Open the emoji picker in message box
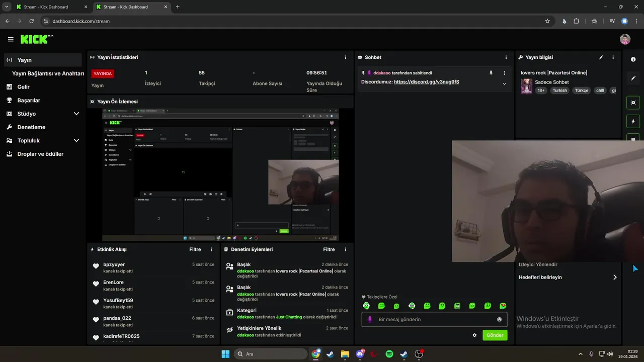644x362 pixels. click(499, 319)
